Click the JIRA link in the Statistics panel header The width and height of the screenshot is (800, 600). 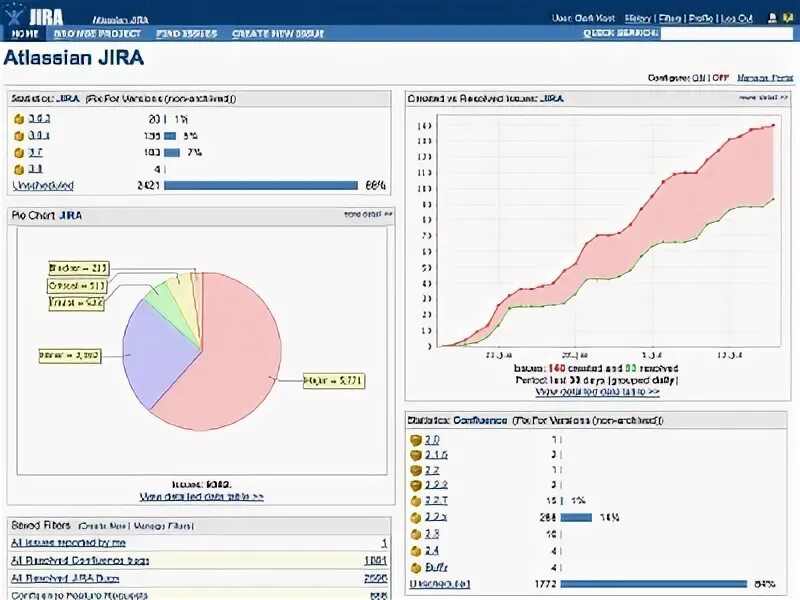(67, 98)
